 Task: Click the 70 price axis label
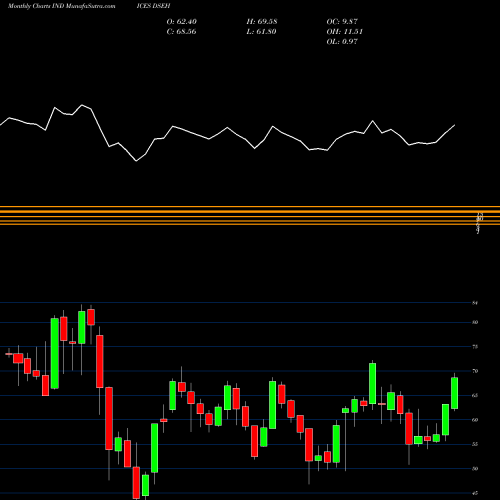pos(475,371)
